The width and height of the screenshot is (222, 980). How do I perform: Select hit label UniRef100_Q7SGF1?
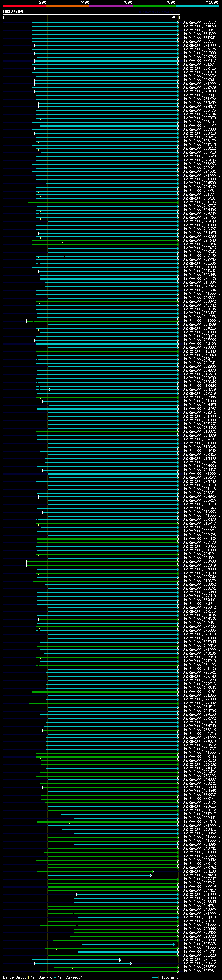pos(199,493)
